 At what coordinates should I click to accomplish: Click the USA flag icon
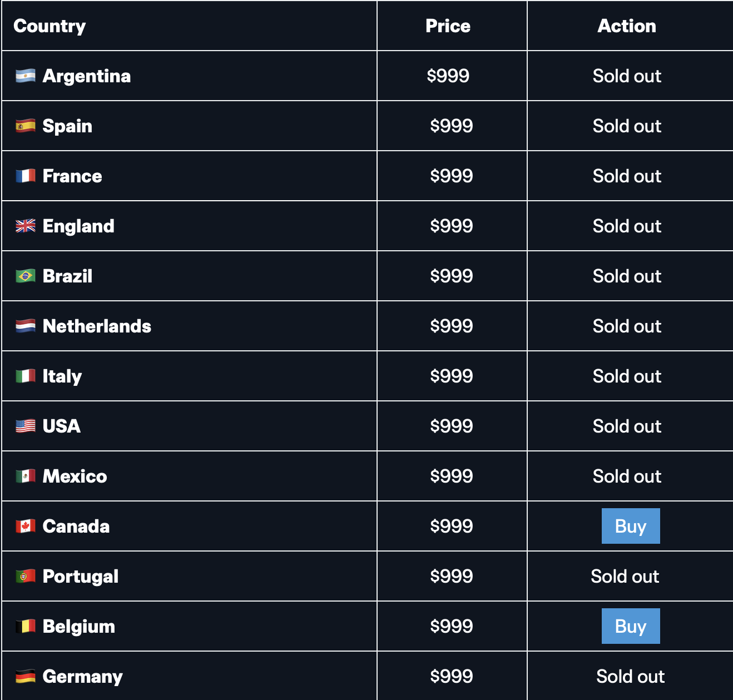tap(26, 426)
